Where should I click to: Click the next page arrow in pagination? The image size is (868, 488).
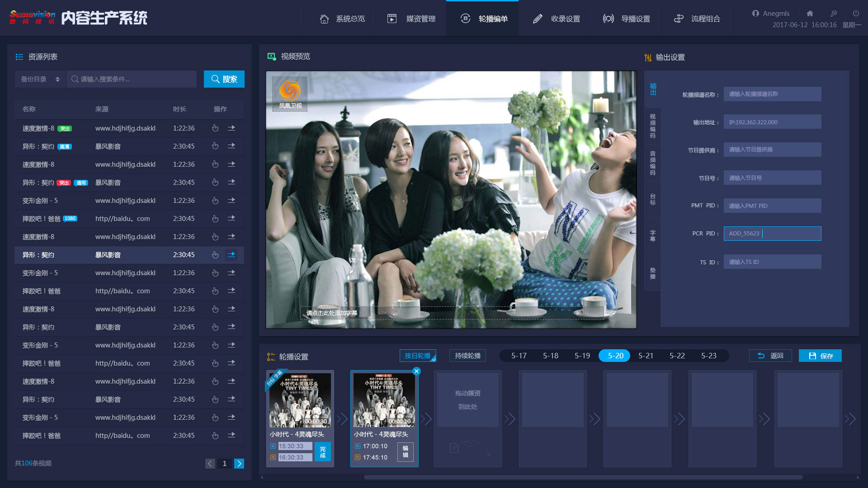(239, 464)
